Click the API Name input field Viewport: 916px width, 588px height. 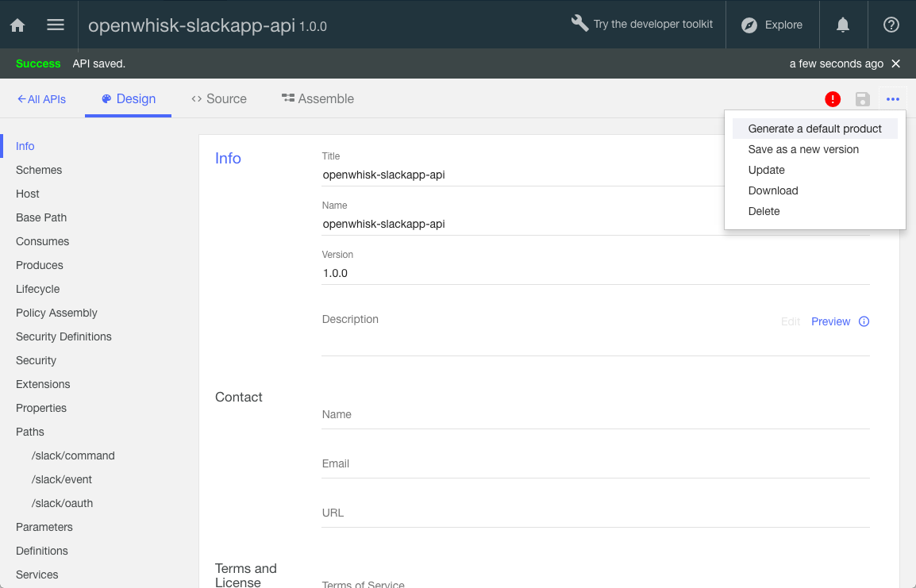tap(523, 225)
